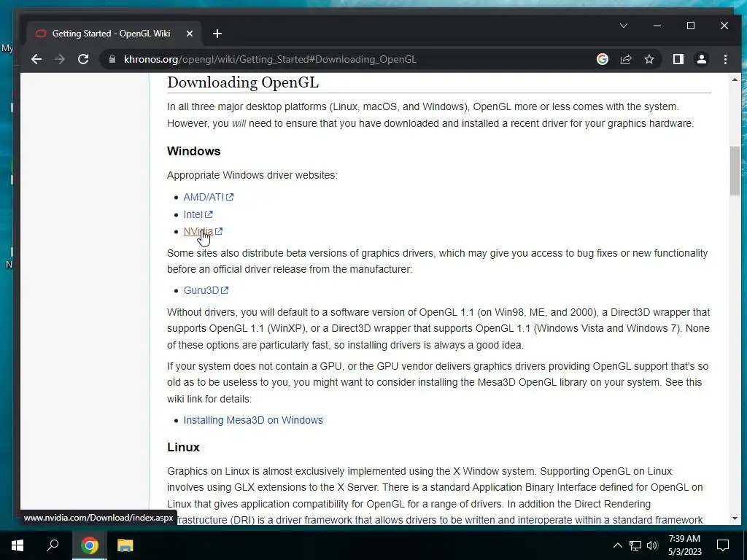Screen dimensions: 747x560
Task: Click the scrollbar's up arrow
Action: point(735,79)
